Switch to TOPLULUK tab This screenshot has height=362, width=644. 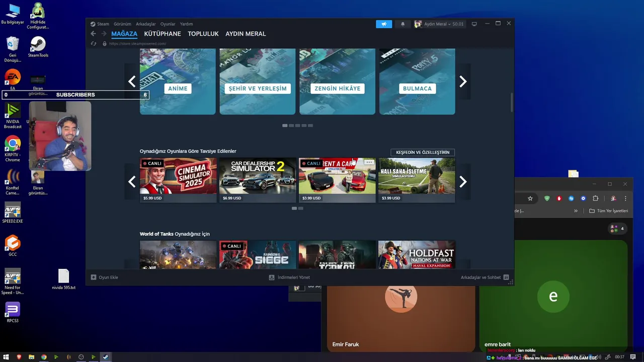(203, 34)
